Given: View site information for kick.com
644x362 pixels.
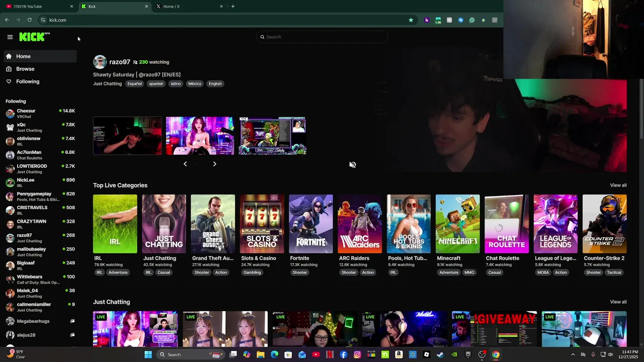Looking at the screenshot, I should click(x=43, y=20).
